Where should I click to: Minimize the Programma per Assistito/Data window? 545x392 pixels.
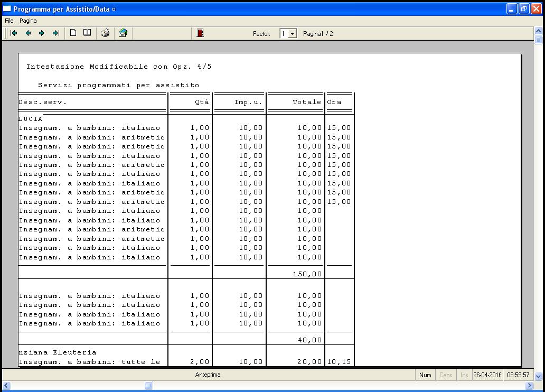512,8
